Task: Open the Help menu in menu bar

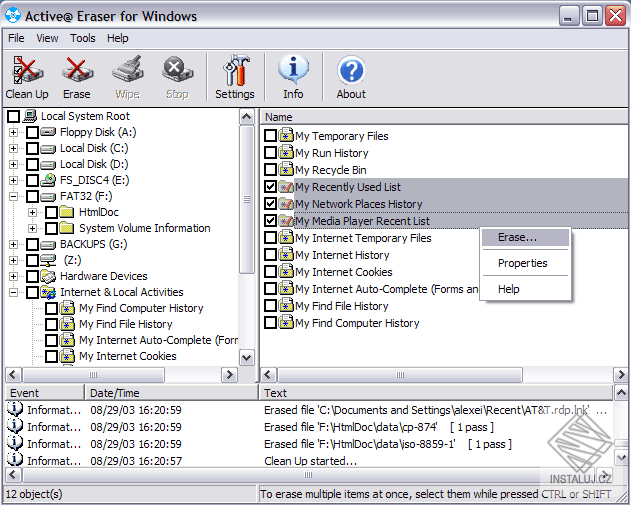Action: (x=118, y=38)
